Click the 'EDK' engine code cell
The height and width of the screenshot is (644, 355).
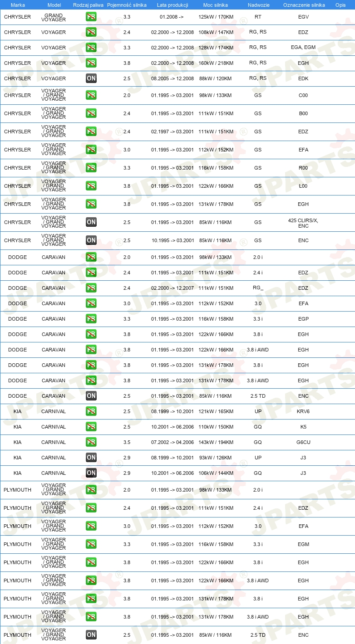[x=303, y=78]
